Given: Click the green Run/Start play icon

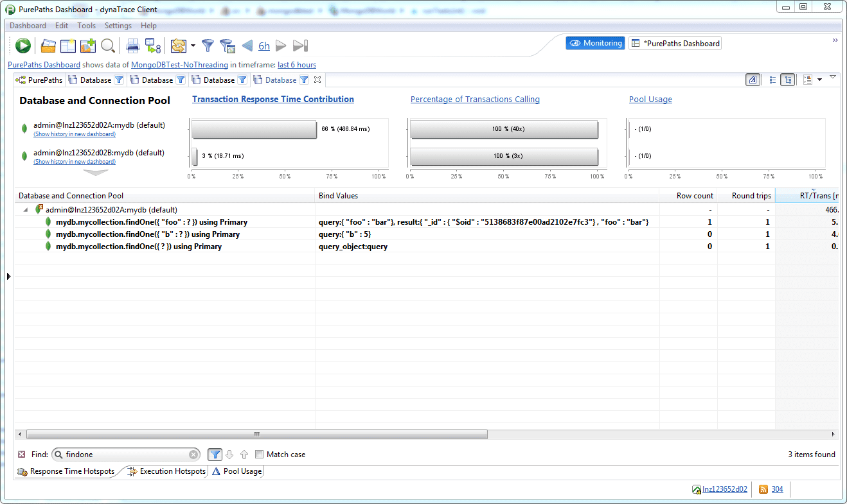Looking at the screenshot, I should click(23, 46).
